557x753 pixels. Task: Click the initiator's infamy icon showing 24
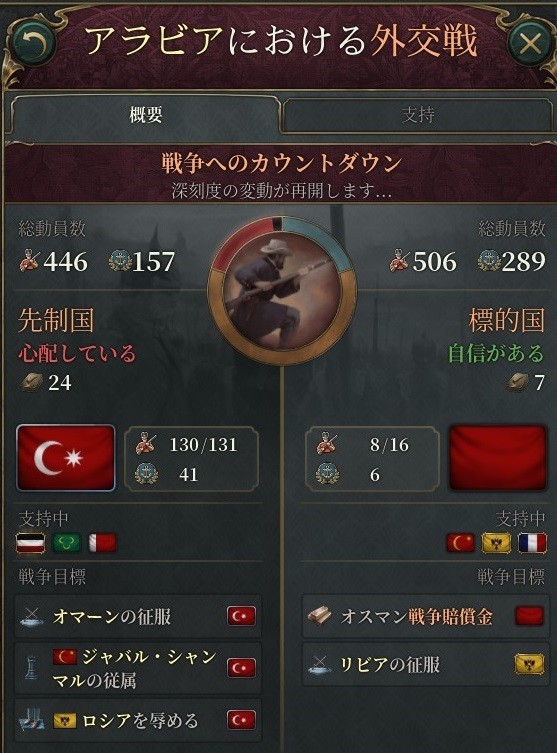[31, 383]
